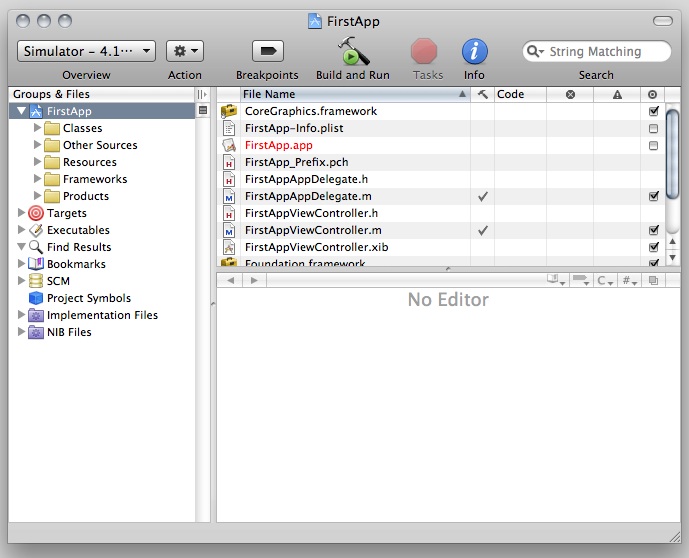
Task: Expand the Frameworks folder
Action: tap(37, 179)
